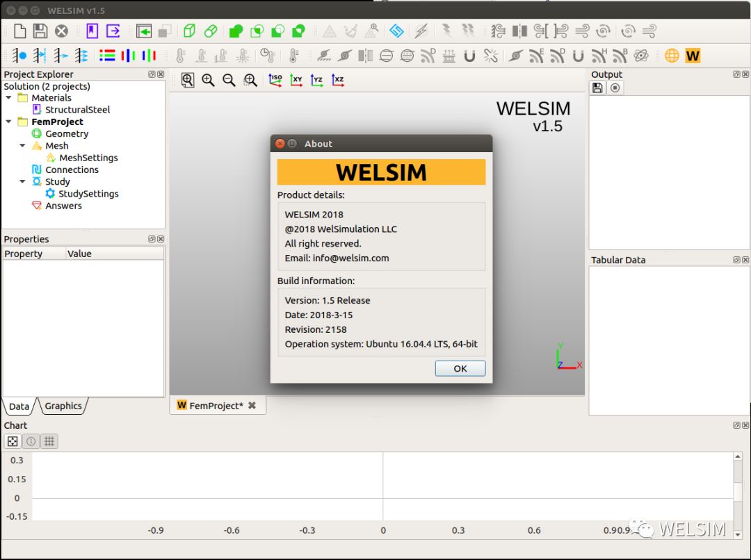Toggle chart grid lines button
751x560 pixels.
click(49, 441)
